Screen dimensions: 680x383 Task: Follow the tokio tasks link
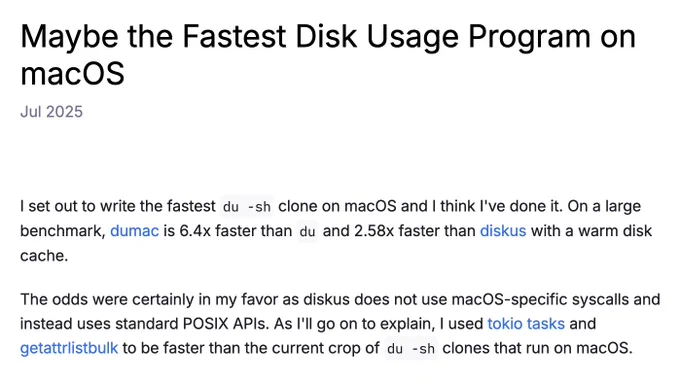point(526,324)
